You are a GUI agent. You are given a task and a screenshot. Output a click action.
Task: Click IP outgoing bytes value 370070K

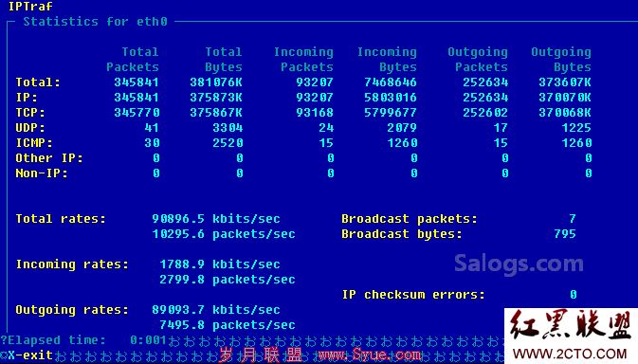565,98
